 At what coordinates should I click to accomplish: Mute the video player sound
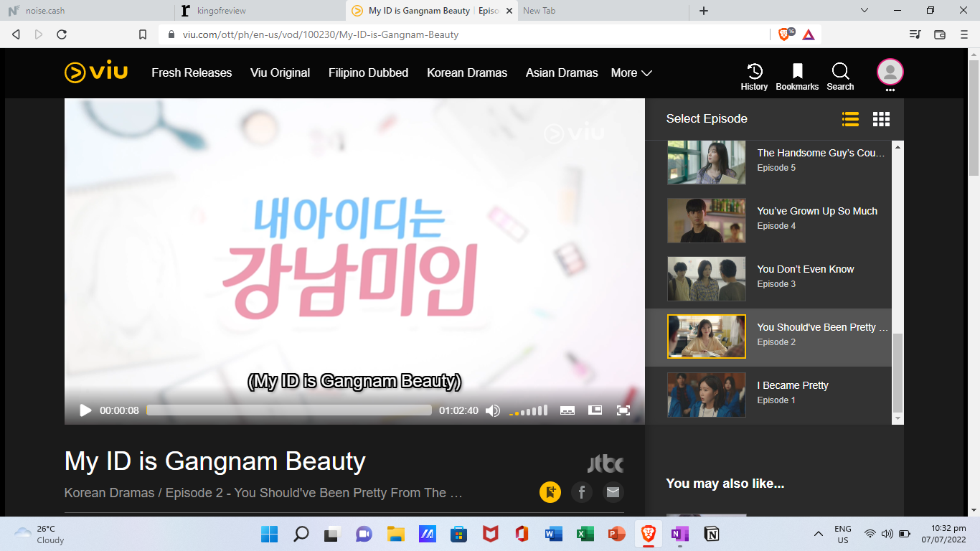tap(492, 410)
